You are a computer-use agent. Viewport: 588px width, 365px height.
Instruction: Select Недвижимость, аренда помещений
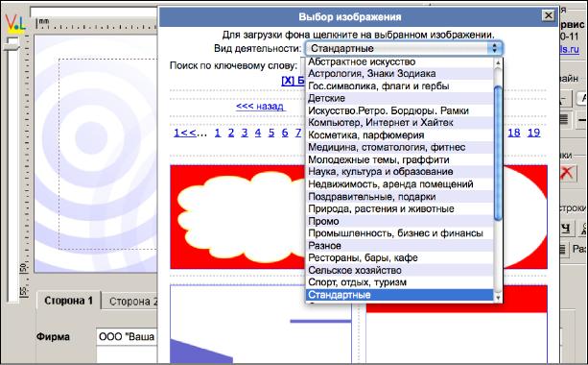(x=400, y=184)
